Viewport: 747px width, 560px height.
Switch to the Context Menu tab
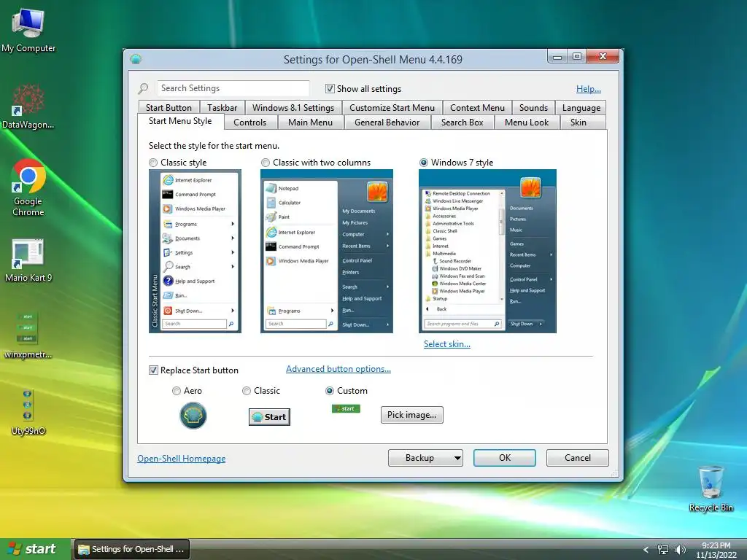pyautogui.click(x=477, y=108)
